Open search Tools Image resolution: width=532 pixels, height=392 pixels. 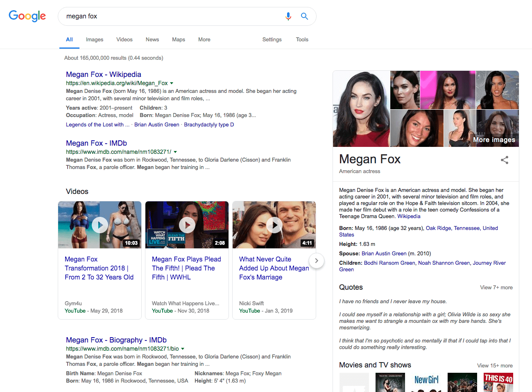coord(302,40)
